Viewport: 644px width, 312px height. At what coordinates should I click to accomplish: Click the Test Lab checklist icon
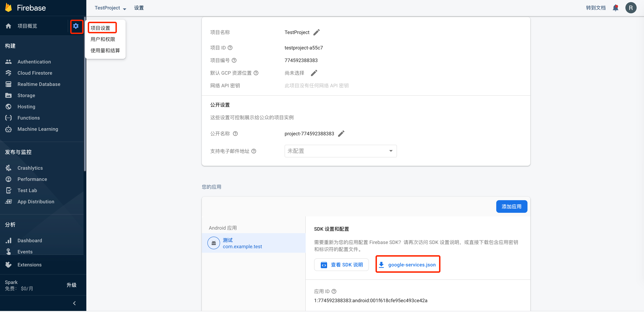8,190
